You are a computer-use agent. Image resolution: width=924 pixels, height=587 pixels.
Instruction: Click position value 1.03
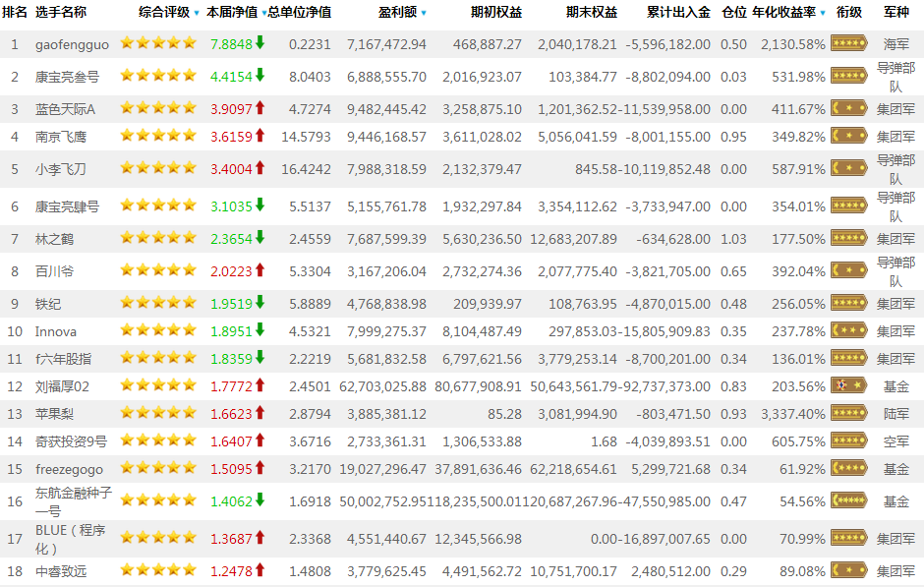733,239
